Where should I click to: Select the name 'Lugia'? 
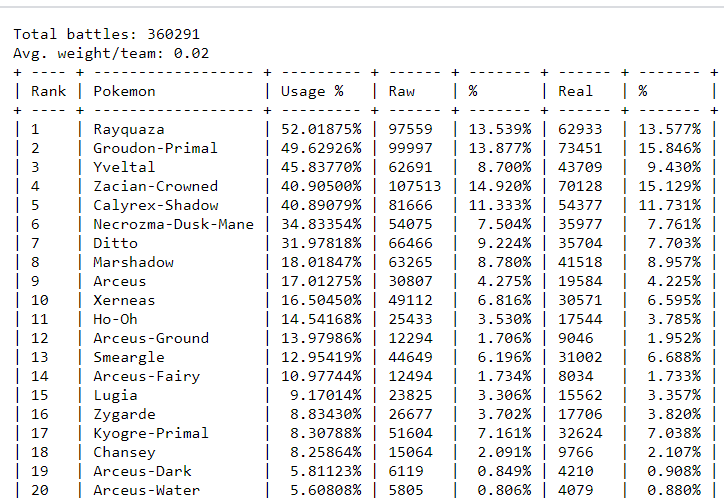click(115, 396)
